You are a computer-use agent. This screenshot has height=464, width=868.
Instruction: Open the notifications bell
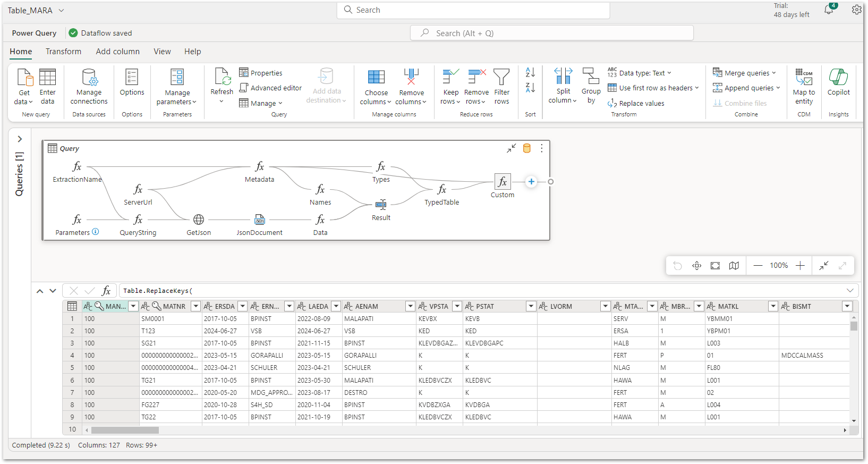point(828,10)
